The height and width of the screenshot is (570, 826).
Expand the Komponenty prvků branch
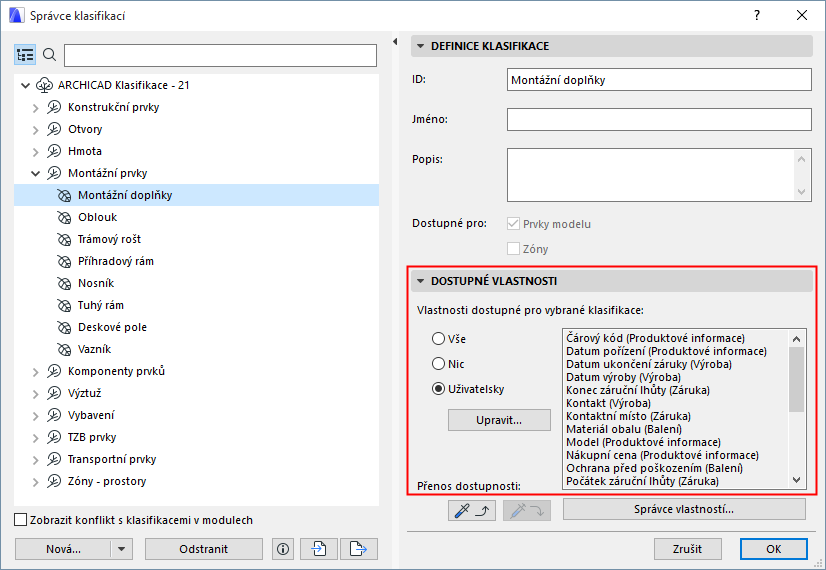click(35, 372)
